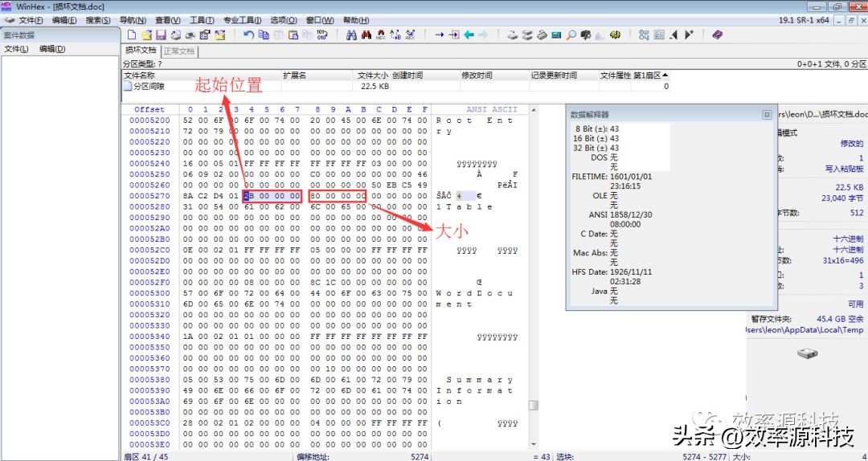The width and height of the screenshot is (868, 461).
Task: Click the right triangle with plus icon
Action: [x=689, y=35]
